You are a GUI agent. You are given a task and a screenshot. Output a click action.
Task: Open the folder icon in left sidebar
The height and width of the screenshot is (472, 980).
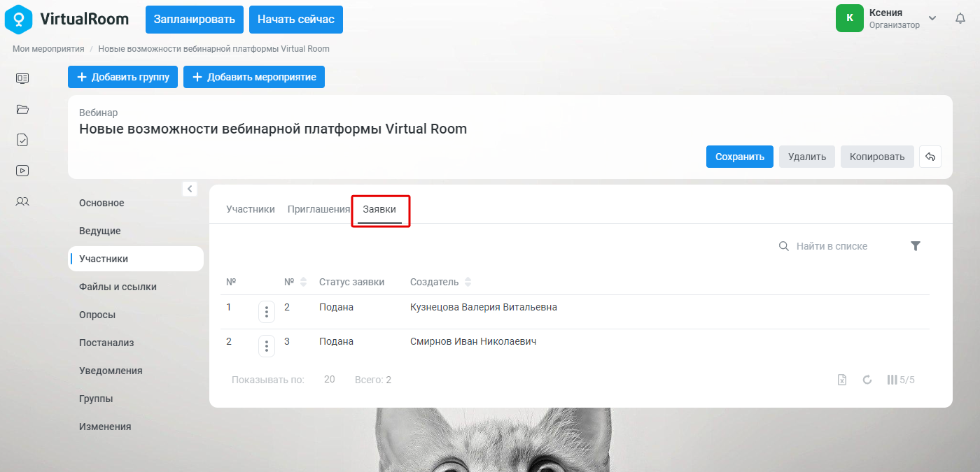coord(22,109)
